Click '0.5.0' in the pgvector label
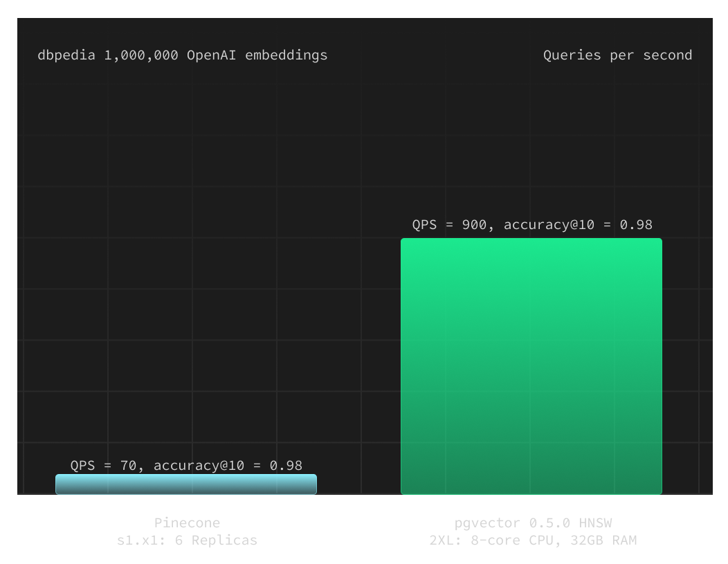The height and width of the screenshot is (564, 728). click(x=549, y=522)
